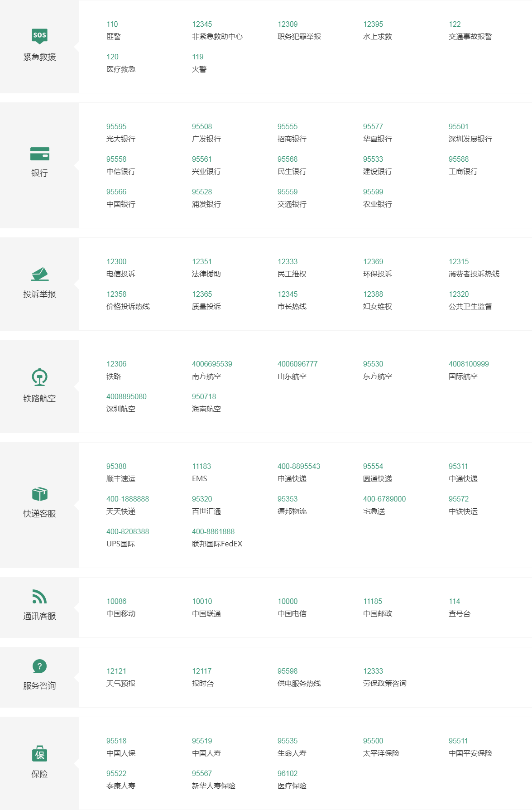Click the express delivery package icon
Image resolution: width=532 pixels, height=810 pixels.
39,494
